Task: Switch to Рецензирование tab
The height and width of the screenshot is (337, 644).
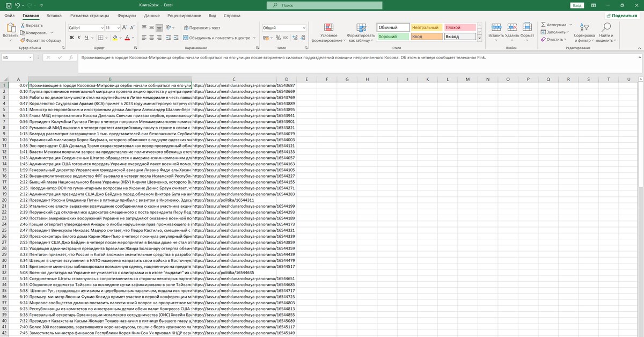Action: [185, 16]
